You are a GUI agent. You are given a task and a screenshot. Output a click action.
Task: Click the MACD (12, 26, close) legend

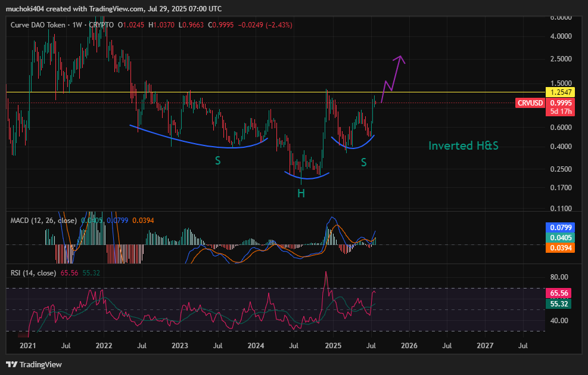click(x=43, y=221)
